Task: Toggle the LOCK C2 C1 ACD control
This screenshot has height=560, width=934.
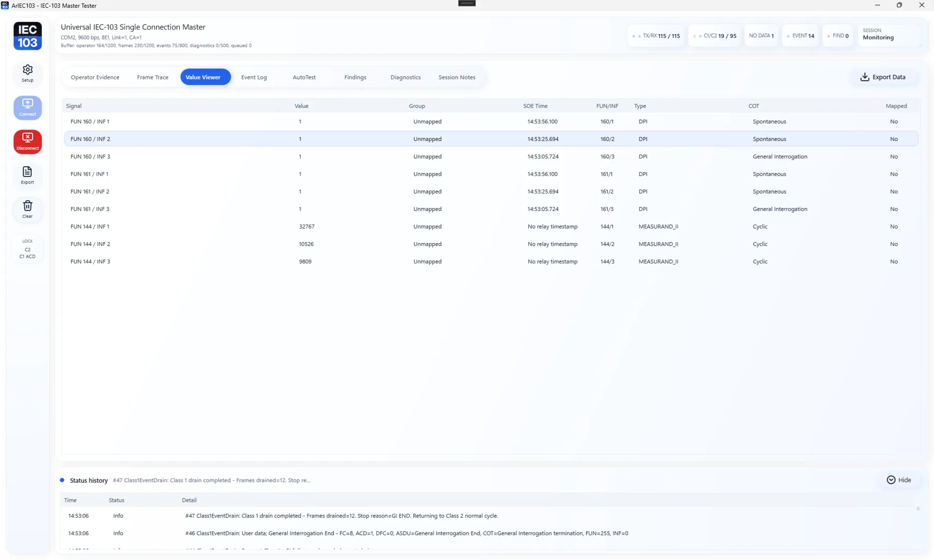Action: (x=28, y=249)
